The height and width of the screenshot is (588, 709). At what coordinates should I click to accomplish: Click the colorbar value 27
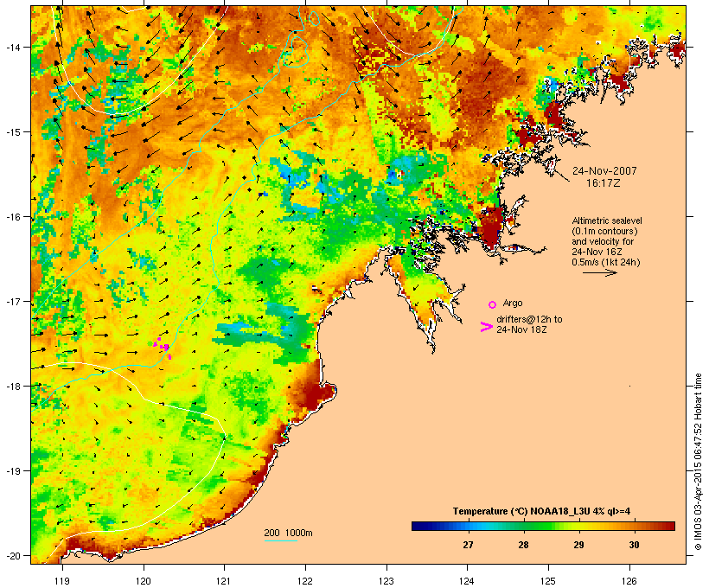tap(468, 545)
